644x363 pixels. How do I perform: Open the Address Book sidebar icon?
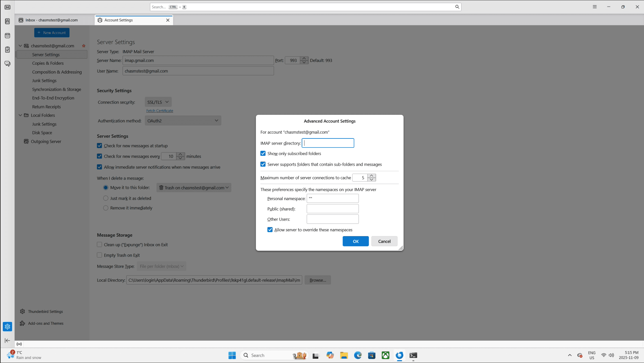click(8, 21)
